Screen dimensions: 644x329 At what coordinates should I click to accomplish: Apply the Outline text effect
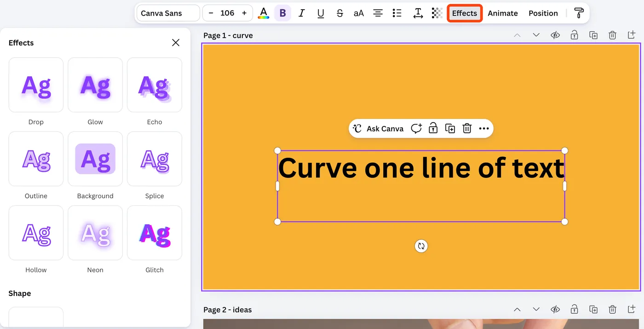pos(36,159)
